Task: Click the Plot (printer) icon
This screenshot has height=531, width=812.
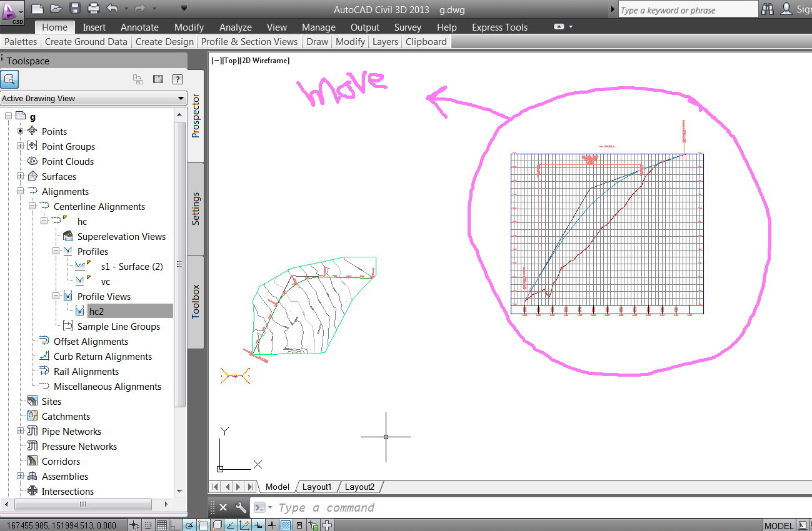Action: [x=94, y=9]
